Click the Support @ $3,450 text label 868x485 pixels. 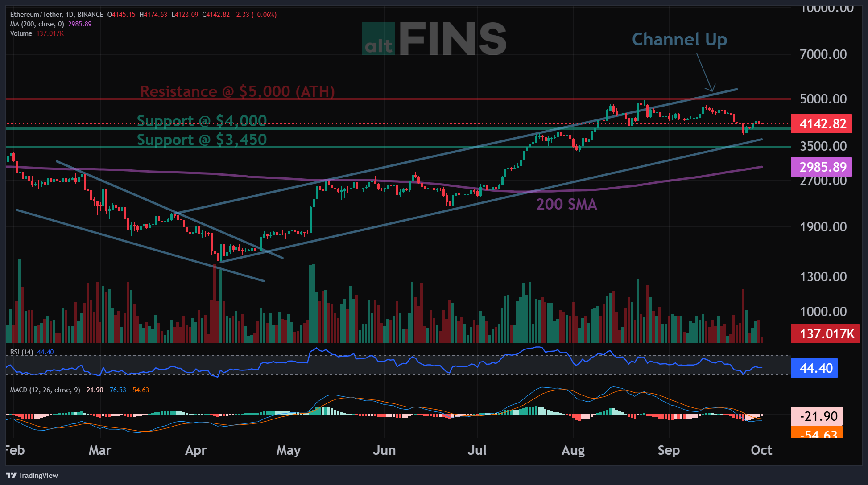click(x=202, y=140)
